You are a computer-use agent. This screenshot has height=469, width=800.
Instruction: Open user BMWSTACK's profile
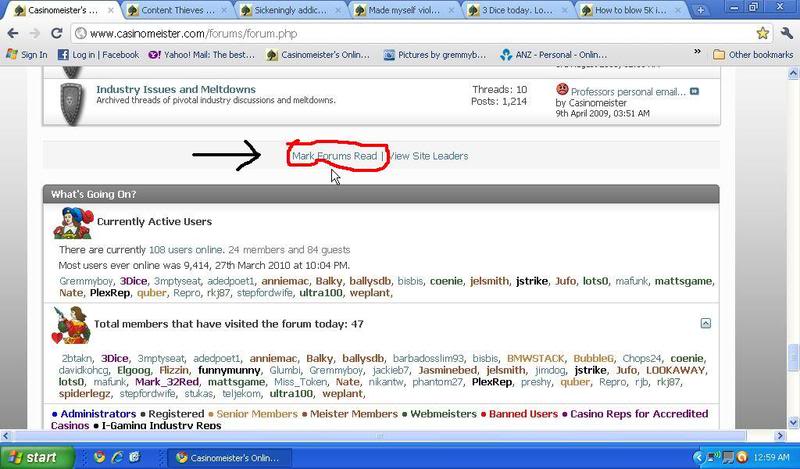pos(536,359)
